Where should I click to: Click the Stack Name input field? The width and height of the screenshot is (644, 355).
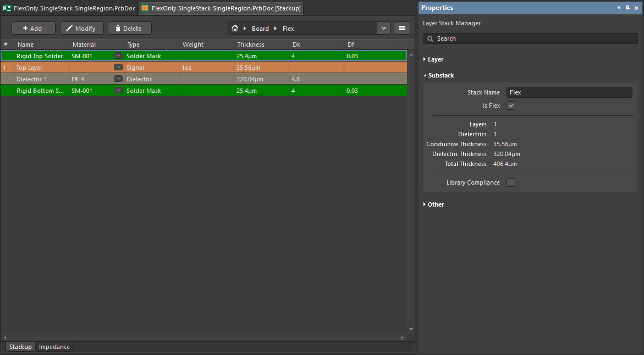(569, 92)
